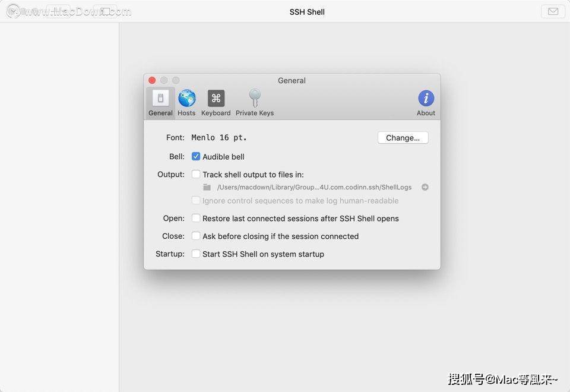
Task: Select the Keyboard tab label
Action: 216,113
